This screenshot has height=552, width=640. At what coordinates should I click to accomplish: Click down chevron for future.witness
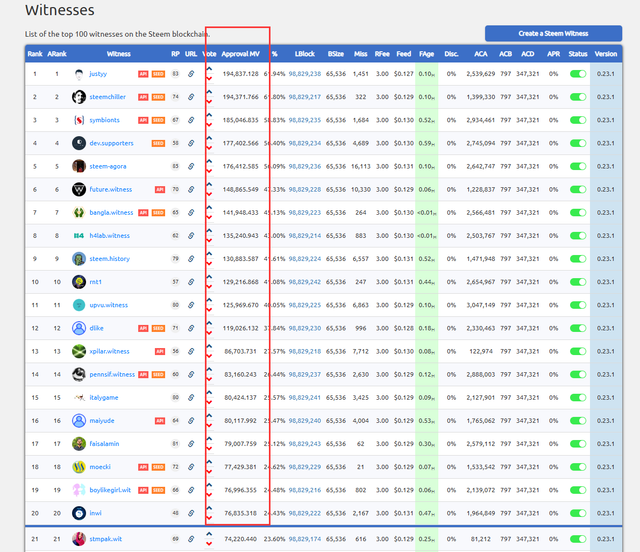(209, 195)
